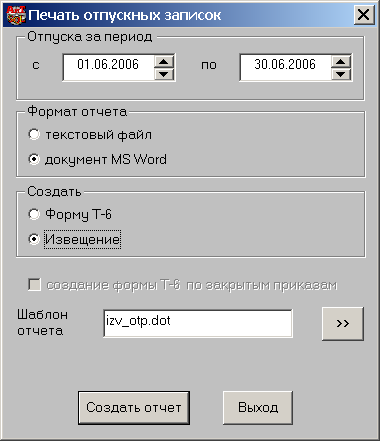
Task: Click the Шаблон отчета label
Action: click(x=42, y=323)
